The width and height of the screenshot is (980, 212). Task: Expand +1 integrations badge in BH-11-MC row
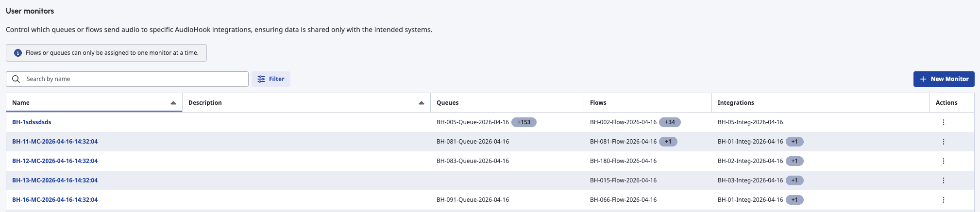[x=794, y=142]
